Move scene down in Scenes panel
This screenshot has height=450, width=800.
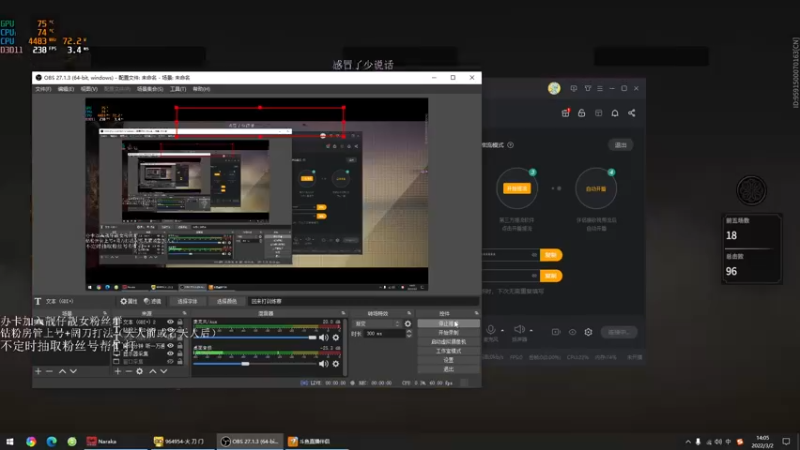click(x=73, y=371)
